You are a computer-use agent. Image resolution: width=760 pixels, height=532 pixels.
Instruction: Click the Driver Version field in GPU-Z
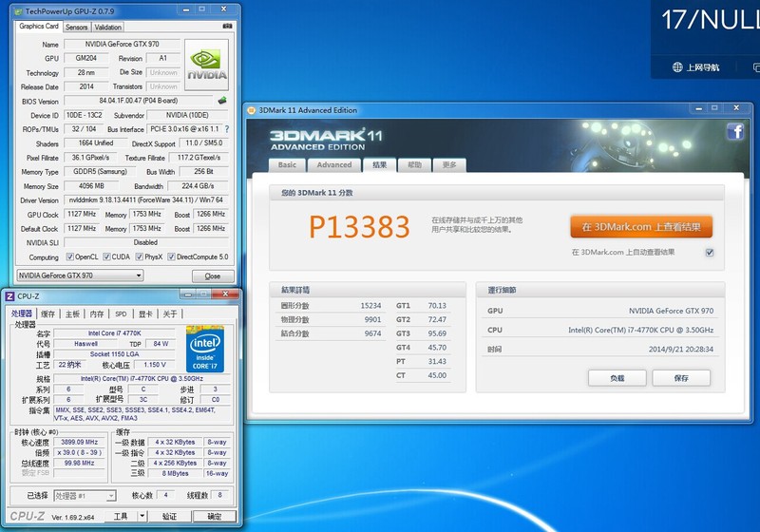click(x=146, y=199)
